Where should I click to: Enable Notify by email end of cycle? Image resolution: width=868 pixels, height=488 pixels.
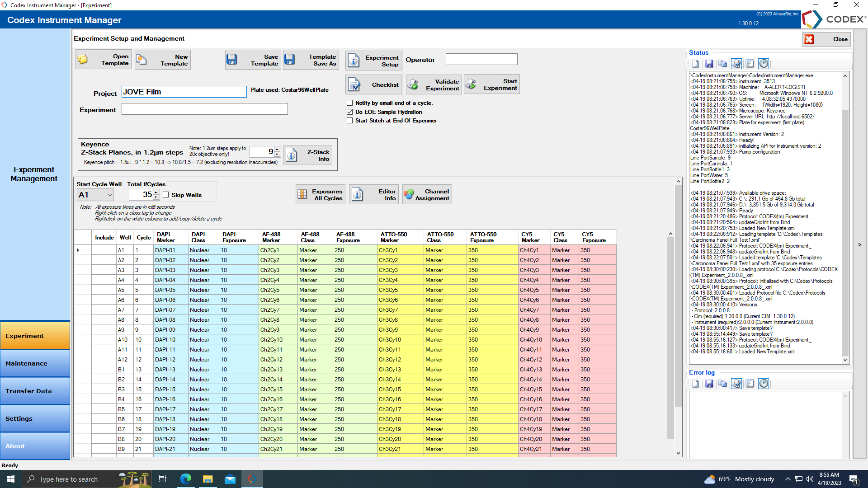tap(349, 103)
